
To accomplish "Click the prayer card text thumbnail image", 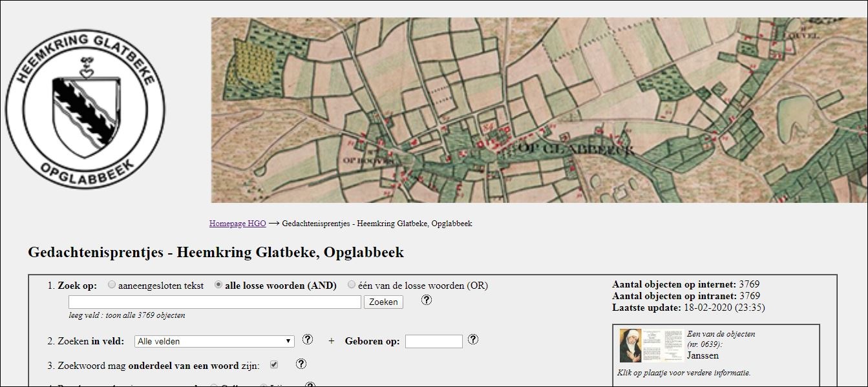I will (x=663, y=346).
